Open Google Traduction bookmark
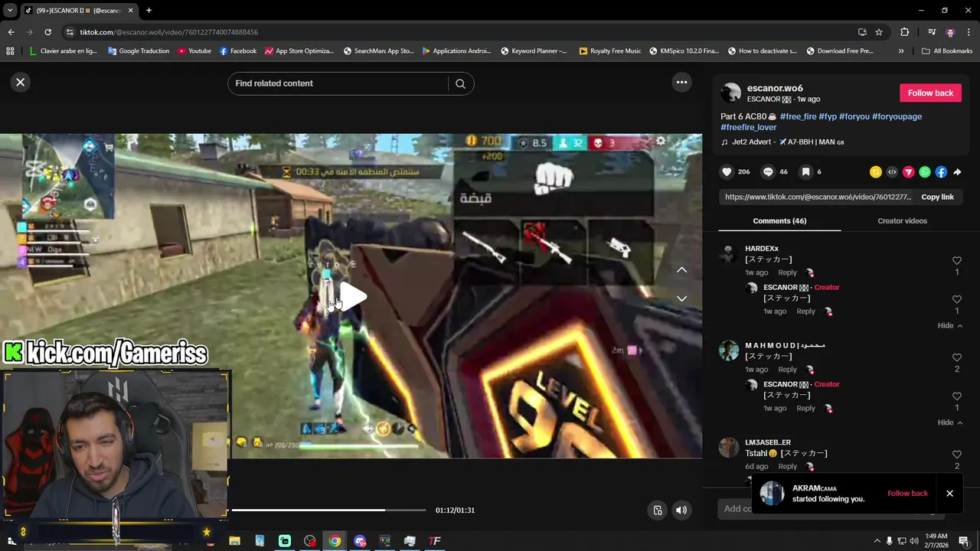 [x=138, y=51]
